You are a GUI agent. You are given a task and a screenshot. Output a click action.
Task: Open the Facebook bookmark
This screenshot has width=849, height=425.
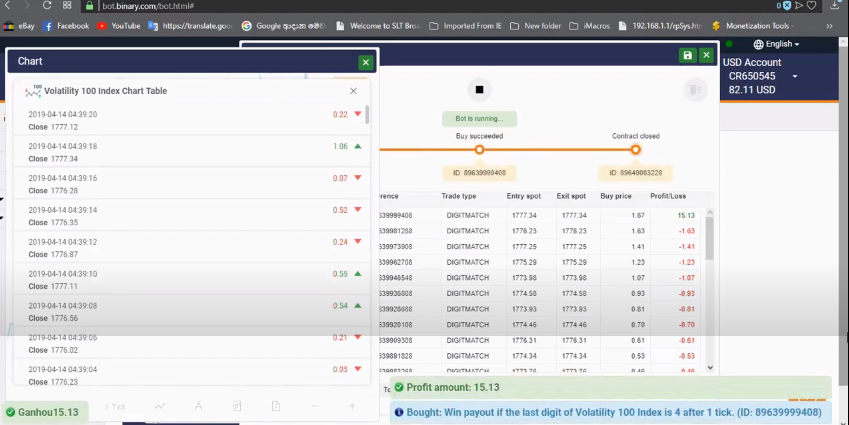(x=66, y=26)
